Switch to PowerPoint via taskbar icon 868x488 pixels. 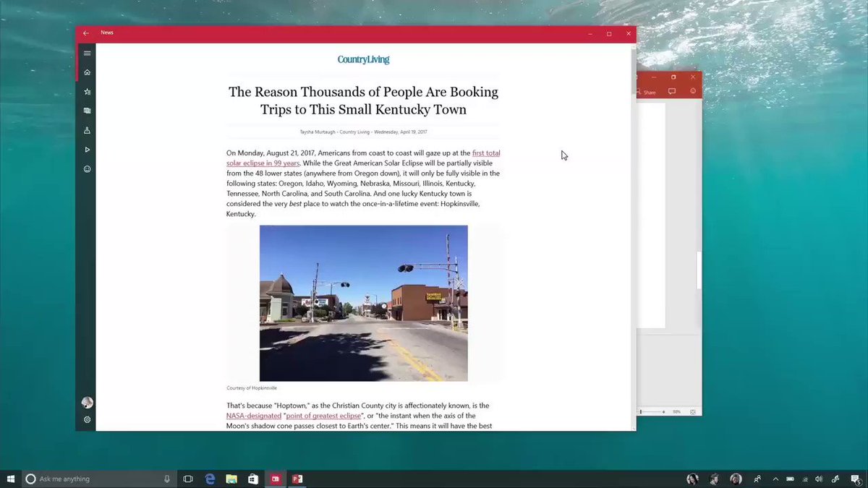coord(297,479)
